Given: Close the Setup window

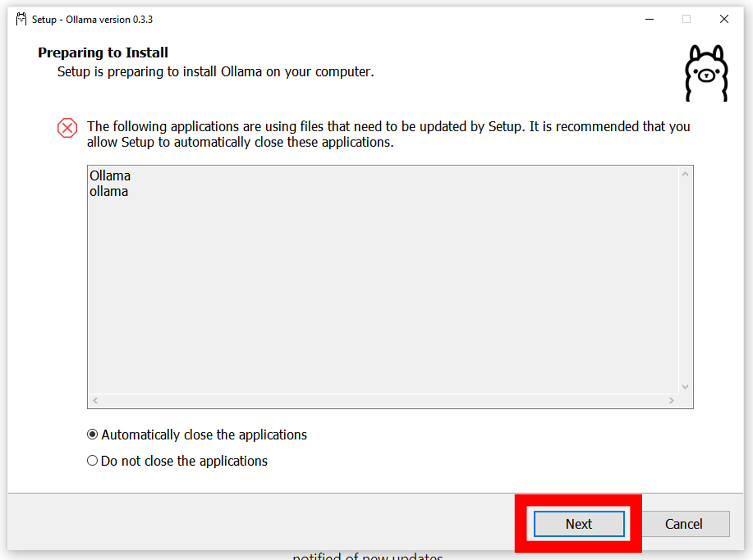Looking at the screenshot, I should click(724, 19).
